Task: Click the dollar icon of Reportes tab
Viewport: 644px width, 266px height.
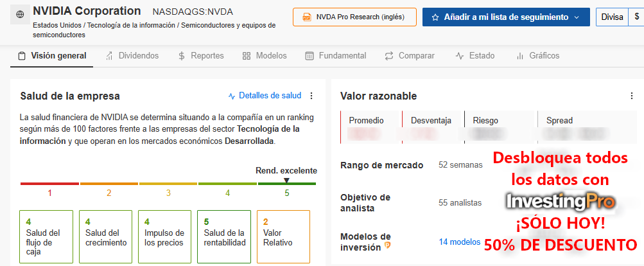Action: pyautogui.click(x=182, y=56)
